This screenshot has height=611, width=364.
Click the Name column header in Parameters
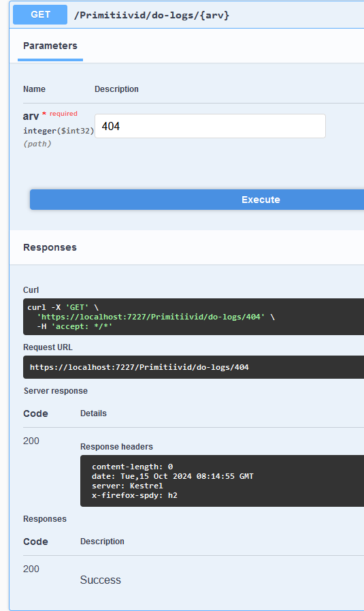tap(34, 89)
